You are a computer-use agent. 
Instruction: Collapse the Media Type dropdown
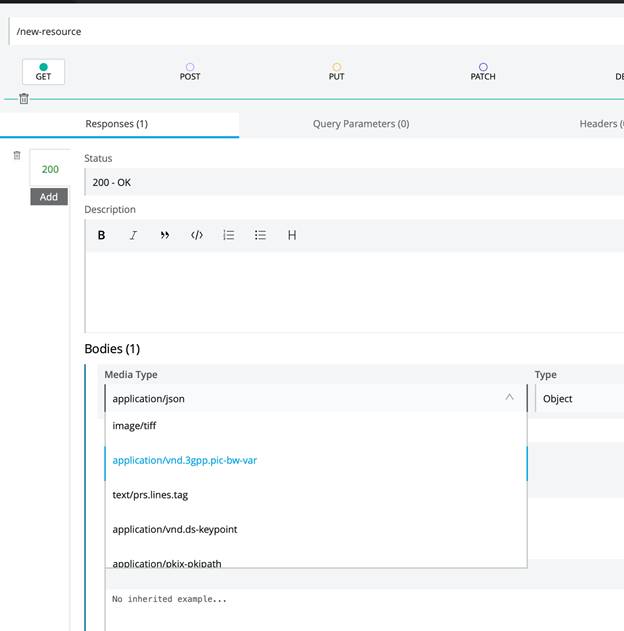509,398
